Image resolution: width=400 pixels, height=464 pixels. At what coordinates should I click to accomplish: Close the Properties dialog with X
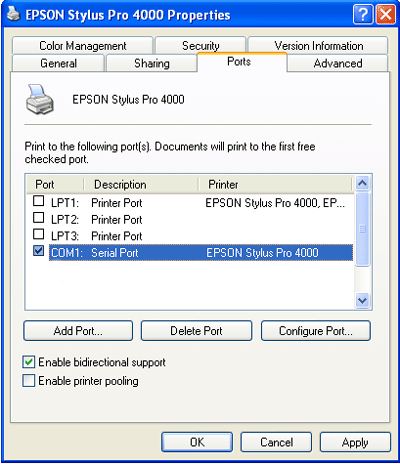[x=386, y=15]
